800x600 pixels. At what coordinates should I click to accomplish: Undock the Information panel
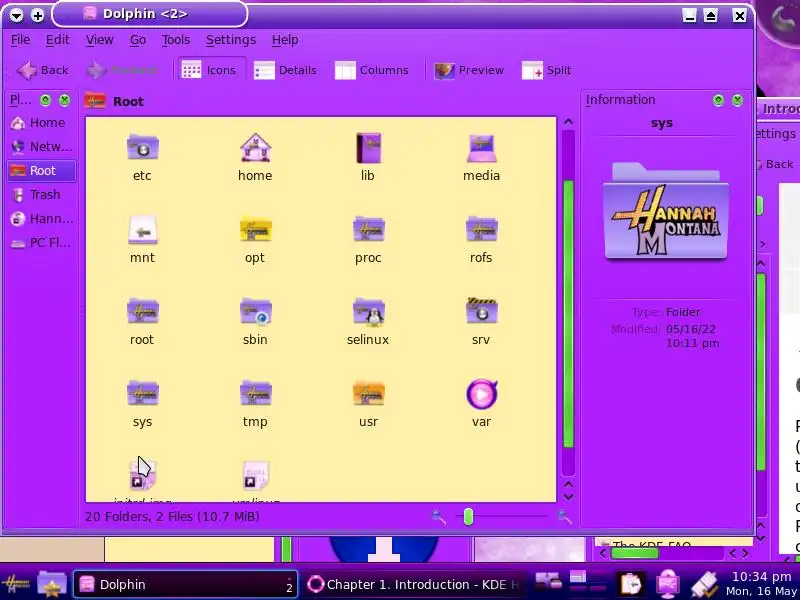click(x=718, y=100)
